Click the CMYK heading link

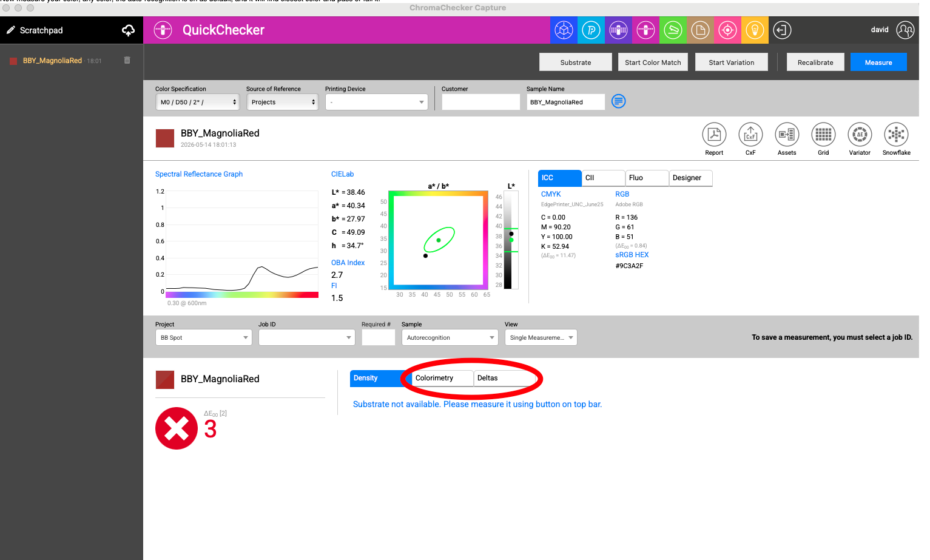pos(551,194)
